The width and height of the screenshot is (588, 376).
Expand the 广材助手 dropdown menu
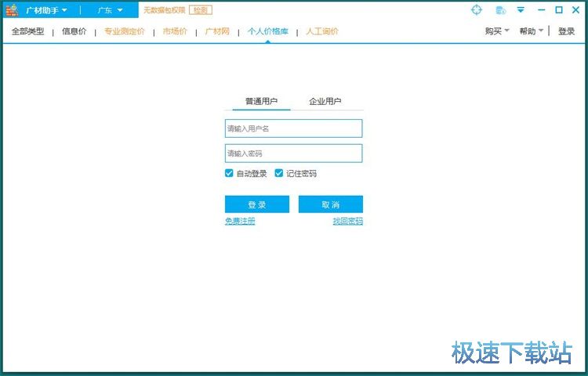click(x=47, y=10)
